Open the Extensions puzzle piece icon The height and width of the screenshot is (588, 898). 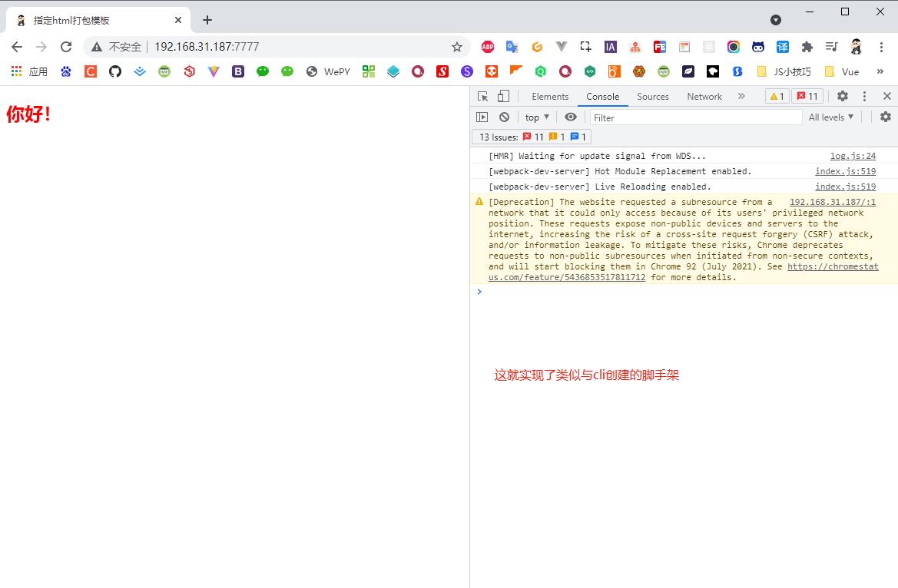pos(807,47)
